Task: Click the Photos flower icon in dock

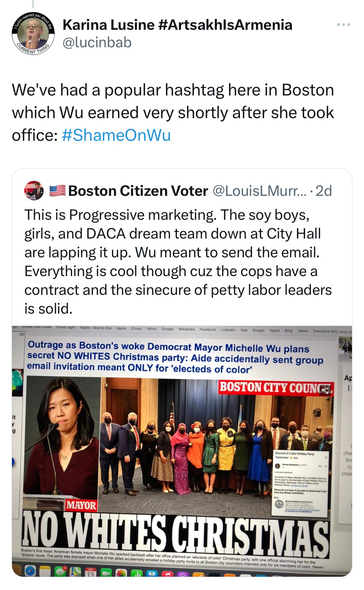Action: (121, 572)
